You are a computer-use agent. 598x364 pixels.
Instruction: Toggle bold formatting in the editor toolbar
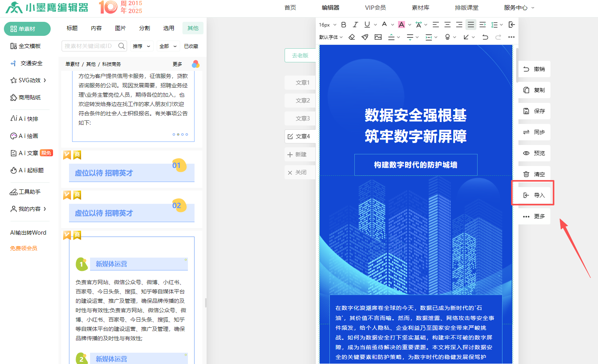point(343,25)
